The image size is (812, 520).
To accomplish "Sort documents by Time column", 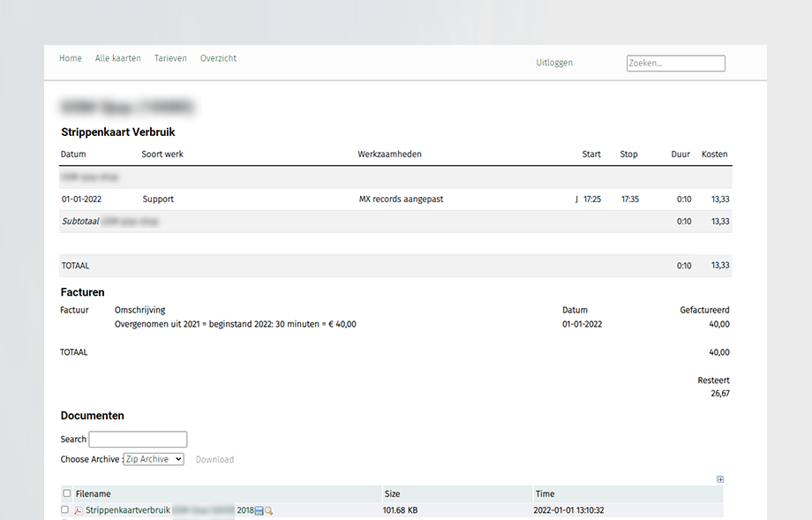I will tap(545, 494).
